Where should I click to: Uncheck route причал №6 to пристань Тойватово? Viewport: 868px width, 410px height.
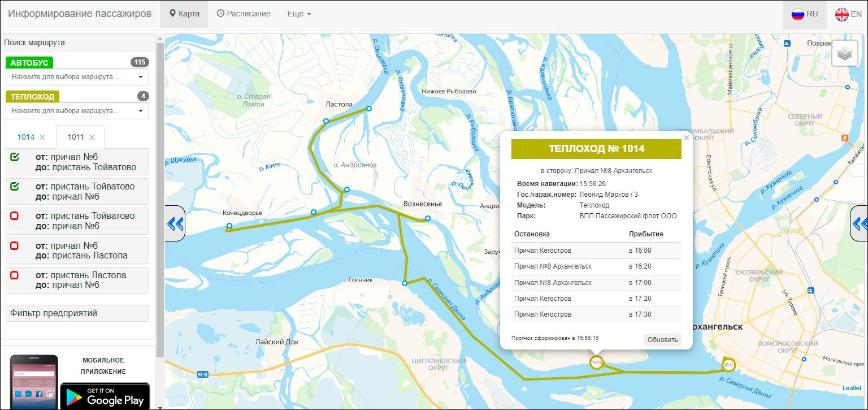[15, 157]
